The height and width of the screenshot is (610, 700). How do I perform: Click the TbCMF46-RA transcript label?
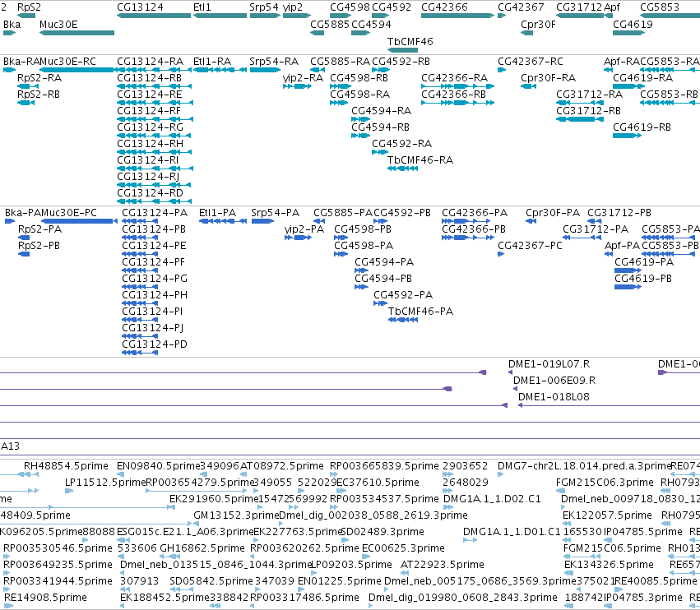tap(420, 160)
